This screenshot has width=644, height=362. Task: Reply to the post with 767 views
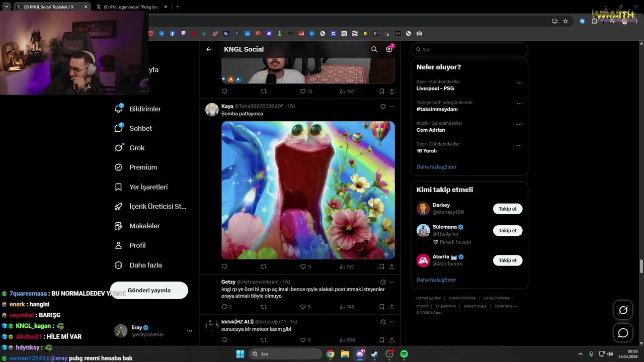coord(224,92)
